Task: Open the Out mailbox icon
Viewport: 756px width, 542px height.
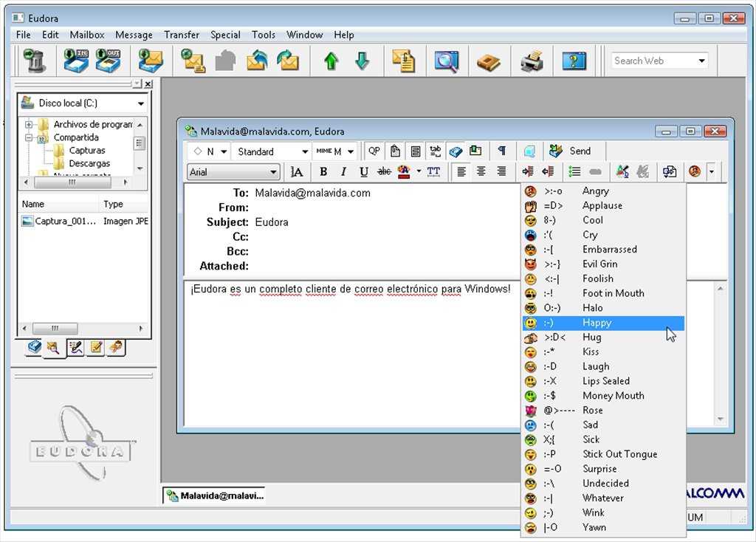Action: (x=108, y=61)
